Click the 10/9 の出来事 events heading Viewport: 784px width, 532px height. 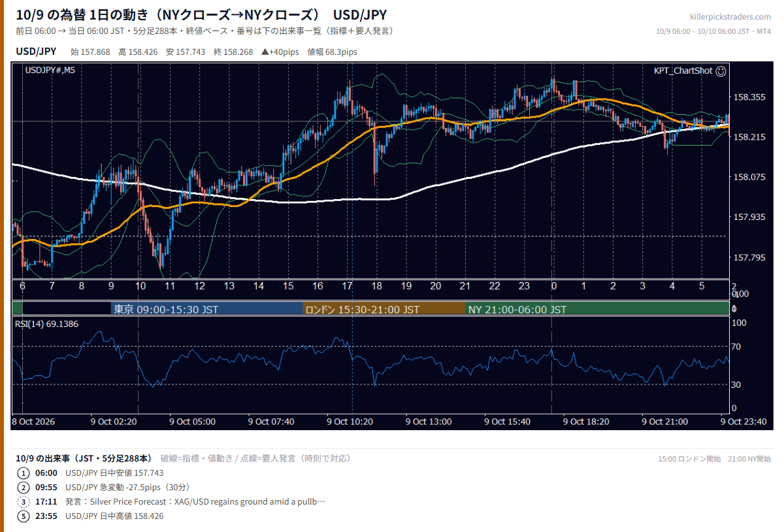[84, 459]
